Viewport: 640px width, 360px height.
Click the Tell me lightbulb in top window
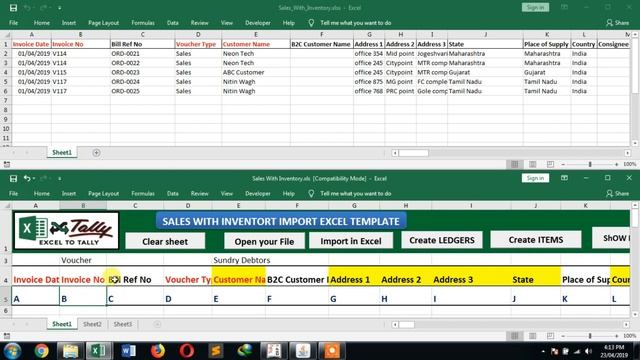pyautogui.click(x=311, y=23)
